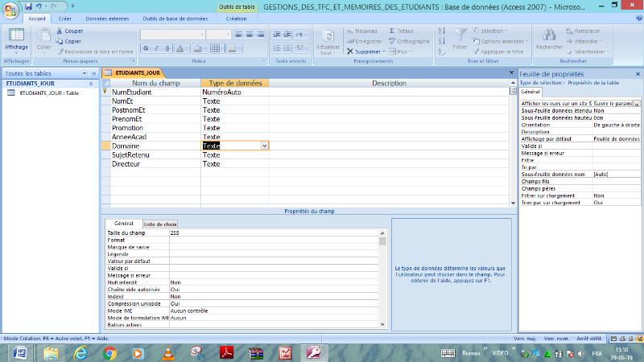Close the Feuille de propriétés pane
644x362 pixels.
[637, 73]
